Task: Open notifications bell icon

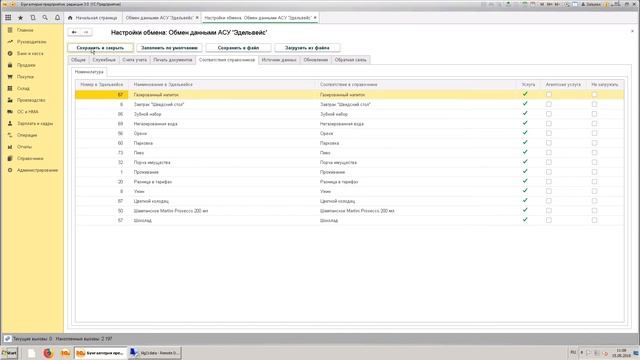Action: pyautogui.click(x=58, y=18)
